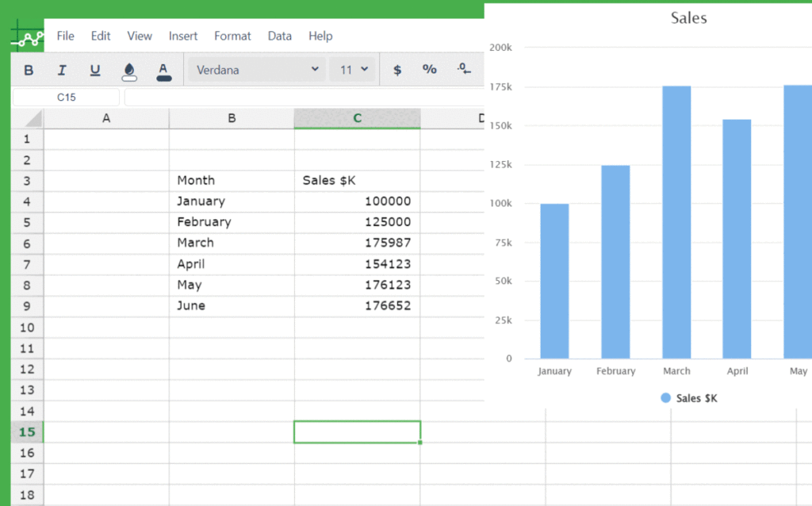Click the decrease decimal places icon
Image resolution: width=812 pixels, height=506 pixels.
point(464,70)
